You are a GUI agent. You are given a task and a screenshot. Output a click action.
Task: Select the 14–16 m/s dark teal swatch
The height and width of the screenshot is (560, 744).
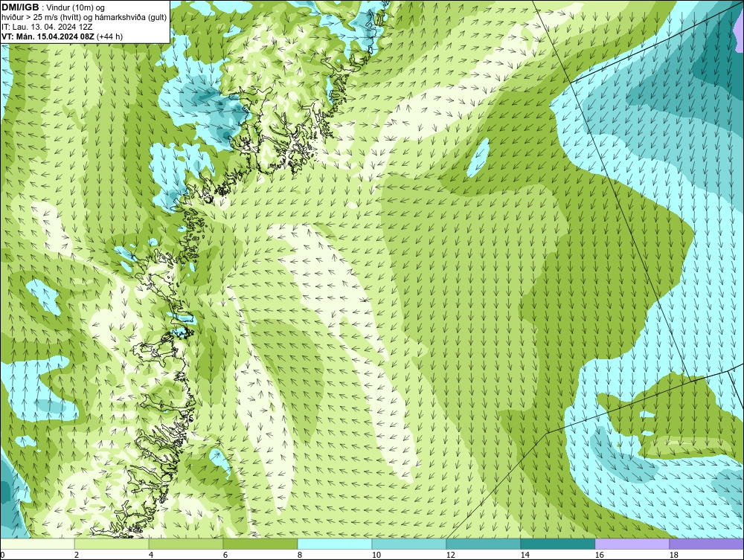tap(558, 544)
